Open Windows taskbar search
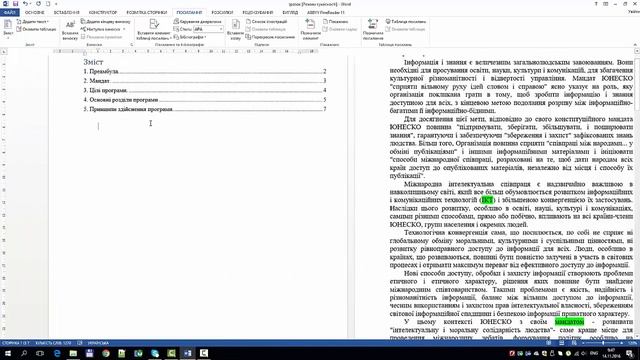The width and height of the screenshot is (640, 360). [24, 353]
